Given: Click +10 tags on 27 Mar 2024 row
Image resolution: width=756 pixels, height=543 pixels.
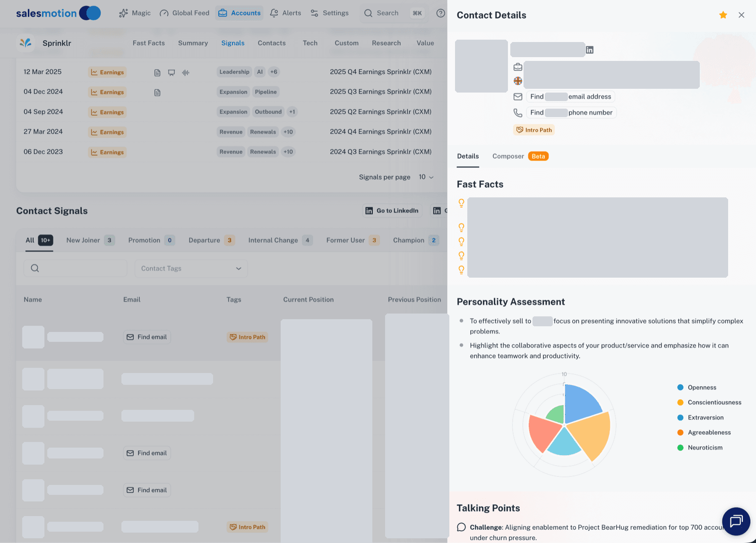Looking at the screenshot, I should 288,132.
